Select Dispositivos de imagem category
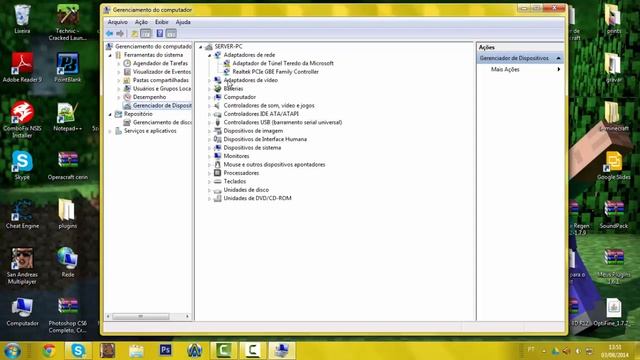The image size is (640, 360). (253, 131)
